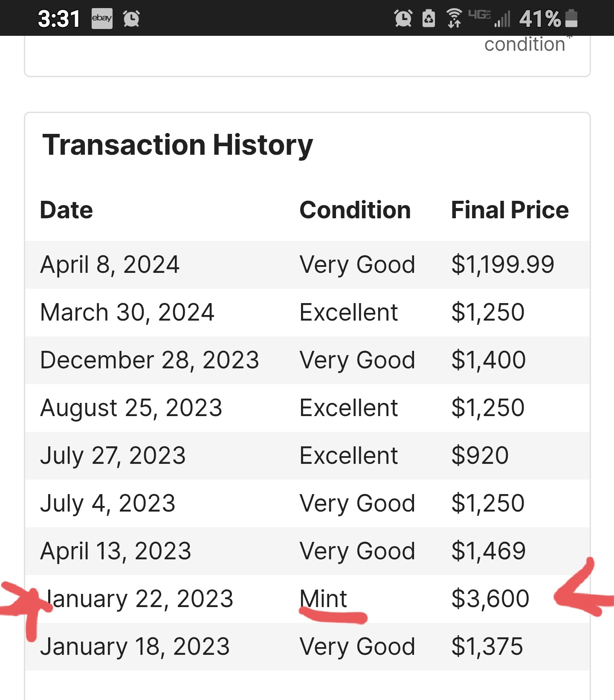Tap the 3:31 clock in status bar
Screen dimensions: 614x700
point(59,19)
